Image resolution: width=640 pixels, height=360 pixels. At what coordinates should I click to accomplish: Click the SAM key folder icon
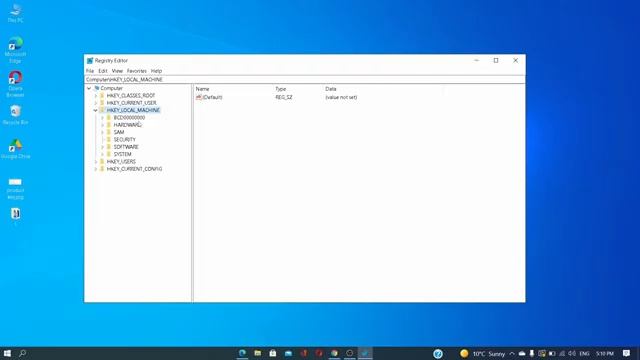[109, 132]
